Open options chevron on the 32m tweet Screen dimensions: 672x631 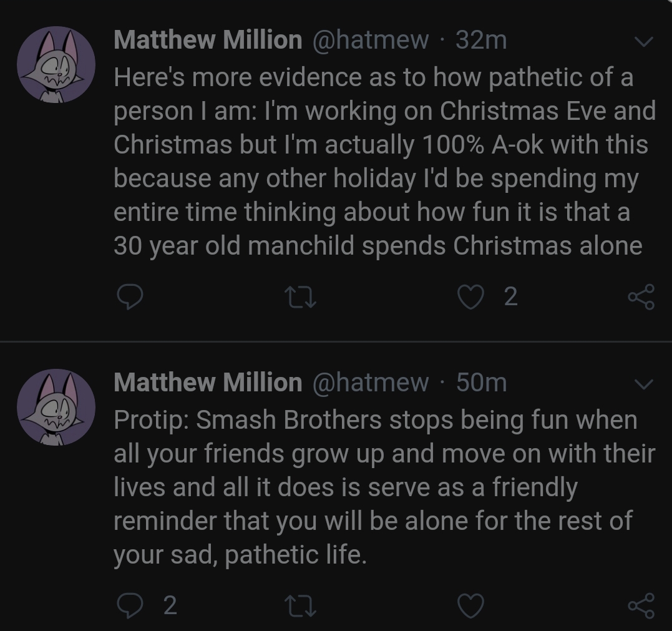[643, 42]
